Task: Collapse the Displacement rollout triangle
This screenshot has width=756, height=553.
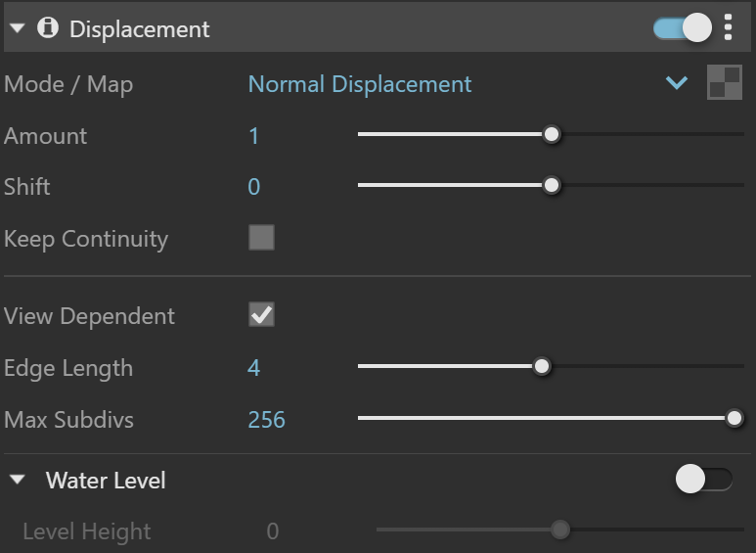Action: [x=17, y=28]
